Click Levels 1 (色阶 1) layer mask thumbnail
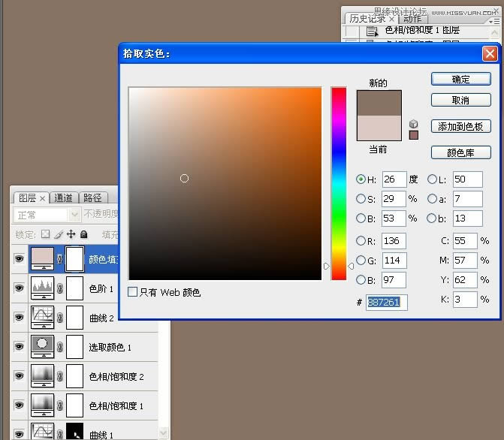The image size is (504, 440). pyautogui.click(x=74, y=288)
